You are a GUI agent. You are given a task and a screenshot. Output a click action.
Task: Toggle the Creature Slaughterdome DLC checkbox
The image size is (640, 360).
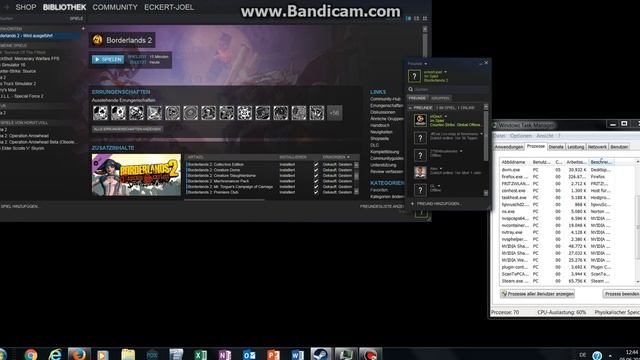pos(316,176)
